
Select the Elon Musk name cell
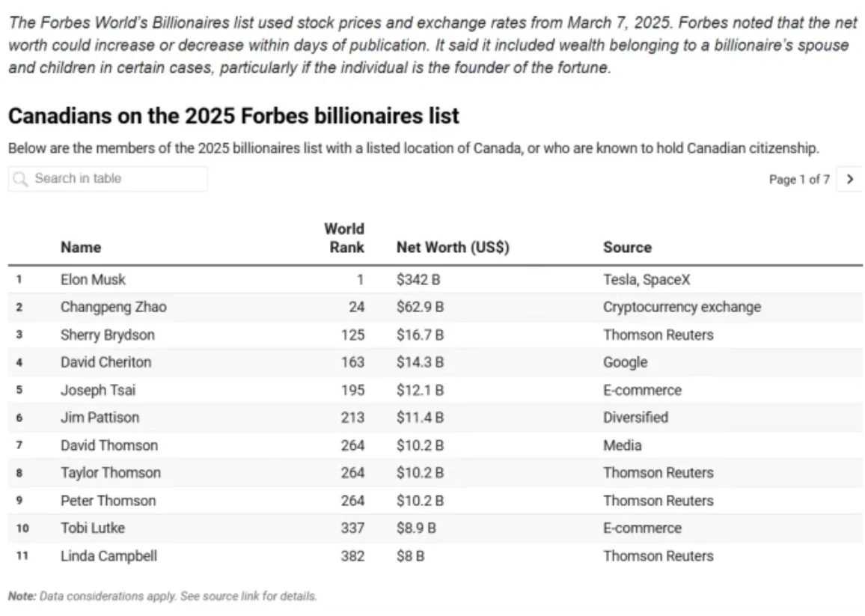click(93, 280)
